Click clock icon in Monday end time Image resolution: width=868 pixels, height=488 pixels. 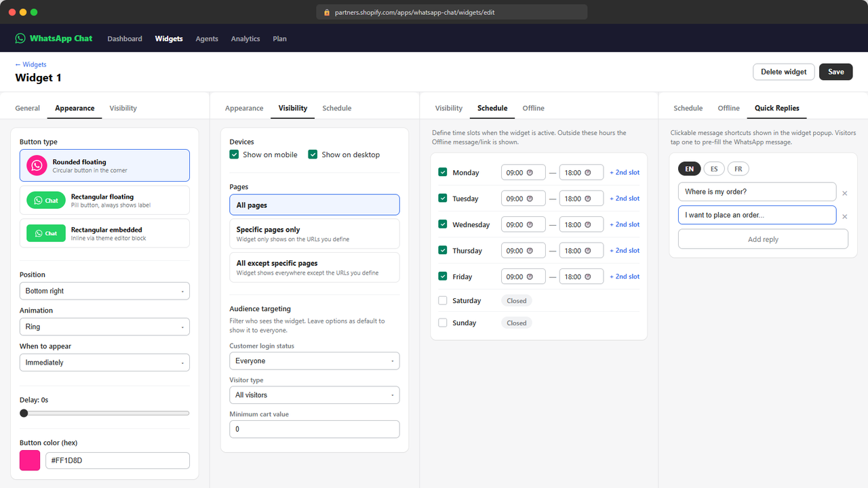pos(588,173)
